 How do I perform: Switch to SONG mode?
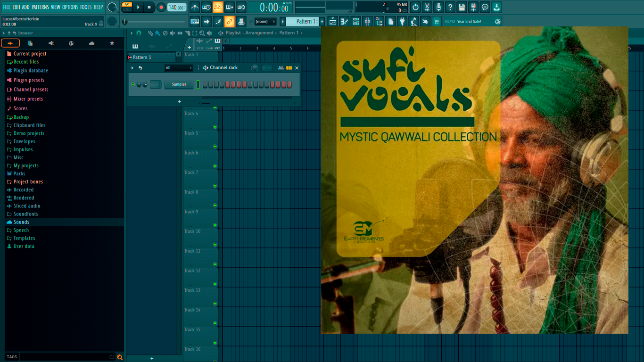pos(127,10)
